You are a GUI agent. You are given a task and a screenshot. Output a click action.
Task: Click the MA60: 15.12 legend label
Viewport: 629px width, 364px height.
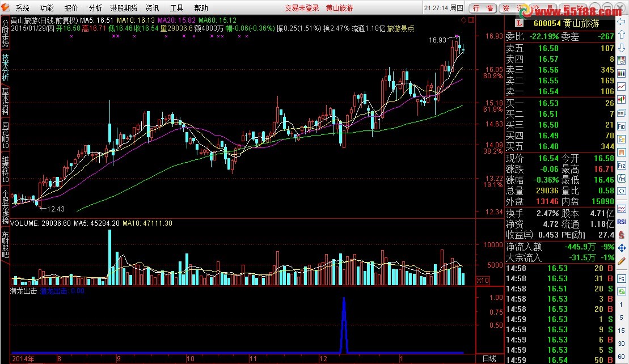[217, 20]
